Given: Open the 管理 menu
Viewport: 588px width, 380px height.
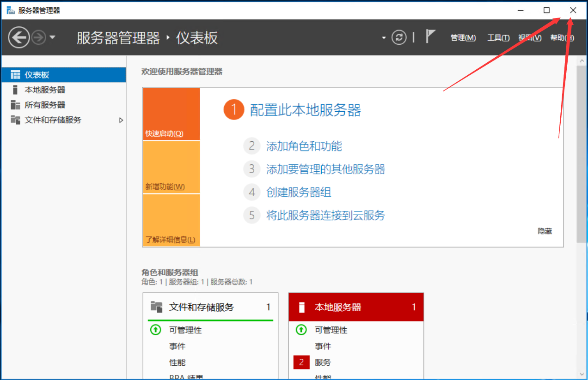Looking at the screenshot, I should click(463, 38).
